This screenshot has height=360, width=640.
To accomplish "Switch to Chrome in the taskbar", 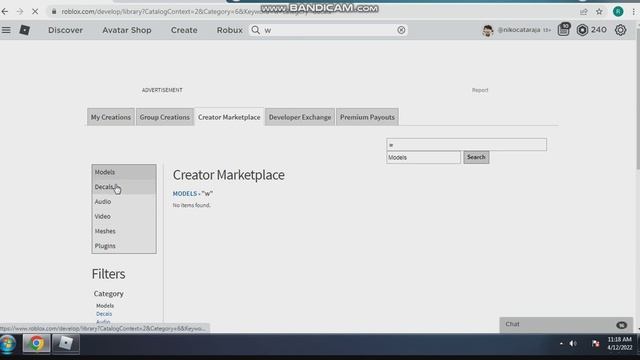I will [x=36, y=343].
